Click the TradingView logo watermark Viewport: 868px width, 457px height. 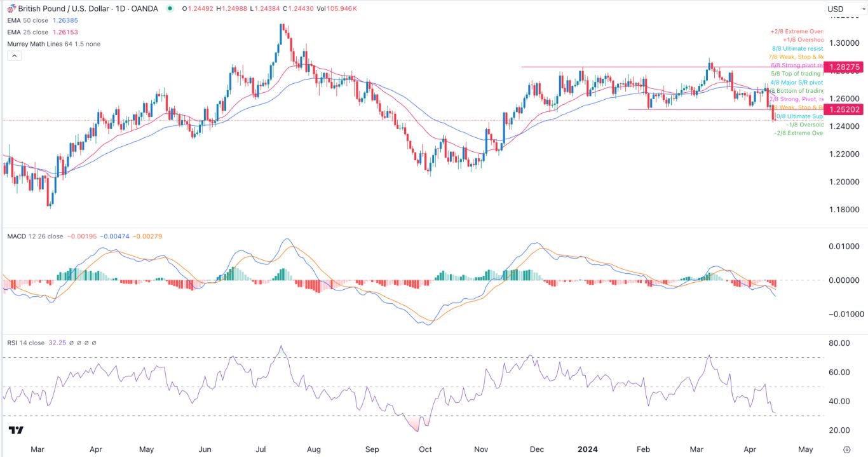point(15,431)
